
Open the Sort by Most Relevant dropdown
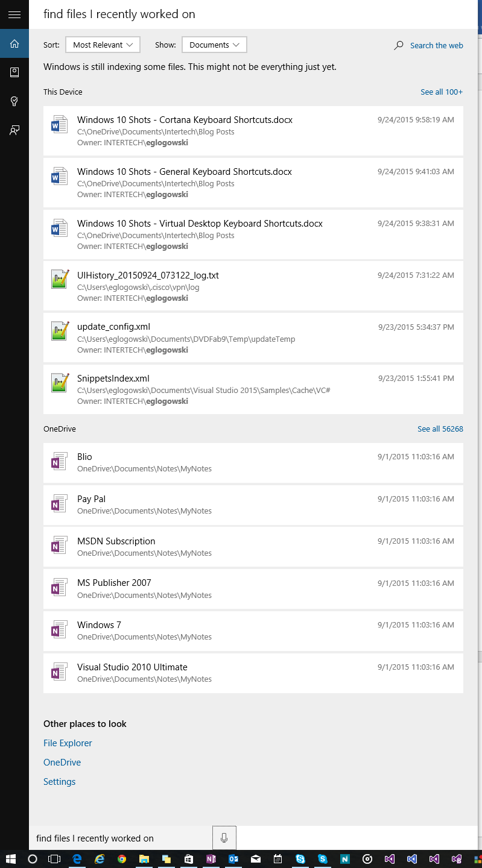pyautogui.click(x=103, y=45)
